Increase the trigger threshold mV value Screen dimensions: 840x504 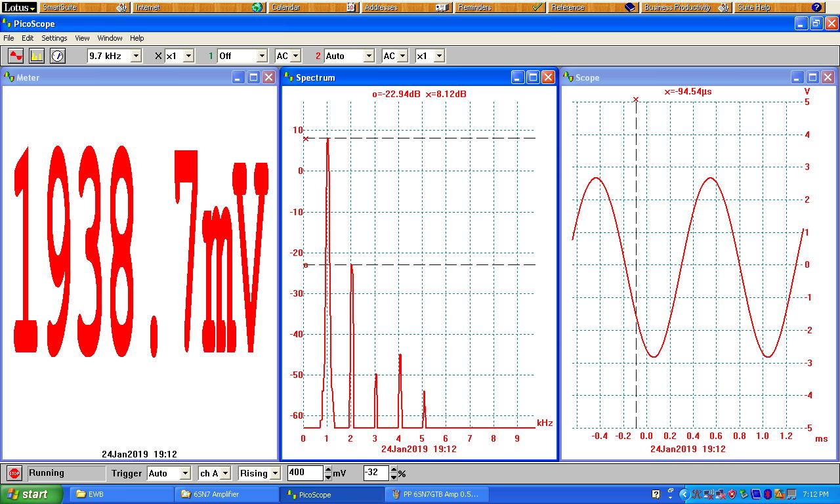coord(327,470)
